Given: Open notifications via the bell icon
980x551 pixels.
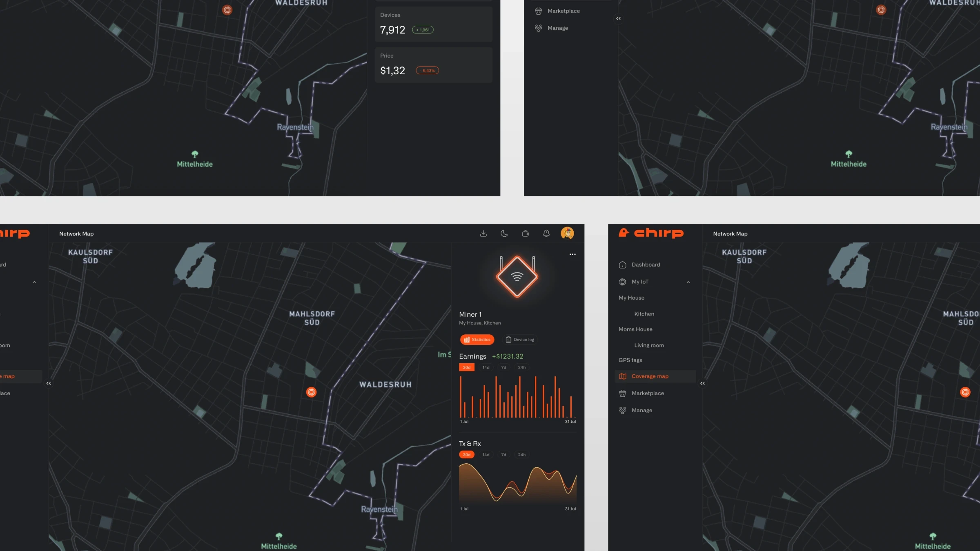Looking at the screenshot, I should tap(546, 233).
